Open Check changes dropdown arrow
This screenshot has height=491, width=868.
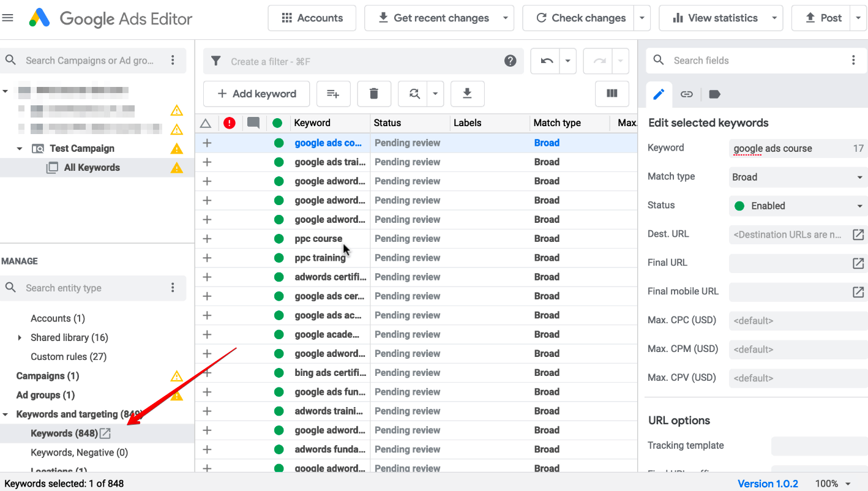pyautogui.click(x=642, y=18)
